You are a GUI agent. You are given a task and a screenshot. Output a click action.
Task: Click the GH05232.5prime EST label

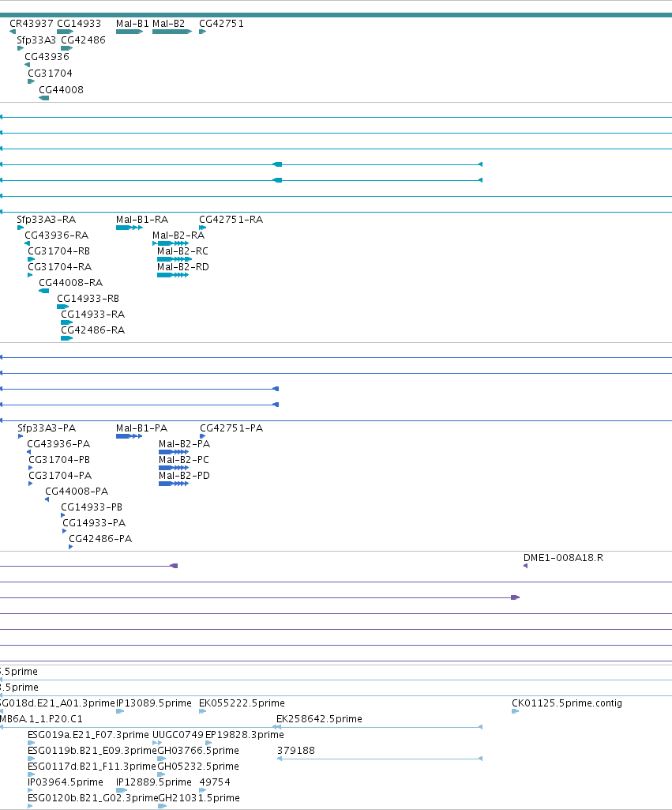point(198,767)
